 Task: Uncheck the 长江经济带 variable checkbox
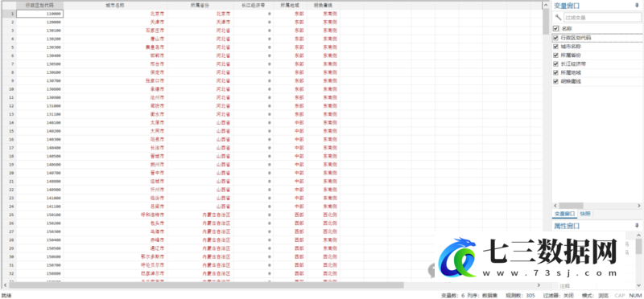pyautogui.click(x=555, y=64)
